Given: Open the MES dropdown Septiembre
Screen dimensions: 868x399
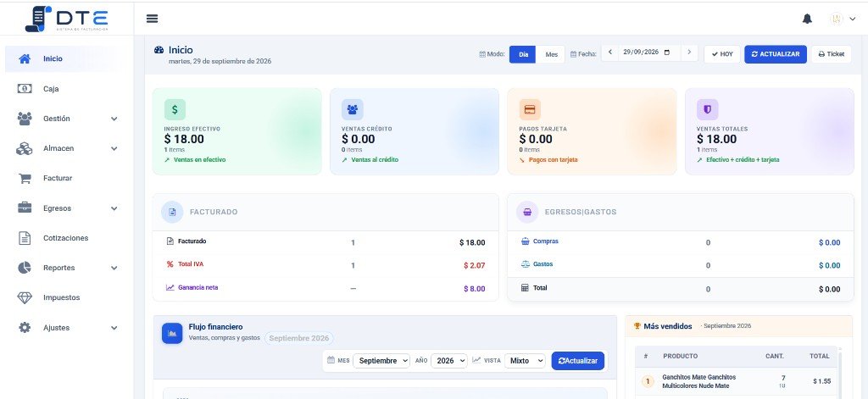Looking at the screenshot, I should [381, 361].
